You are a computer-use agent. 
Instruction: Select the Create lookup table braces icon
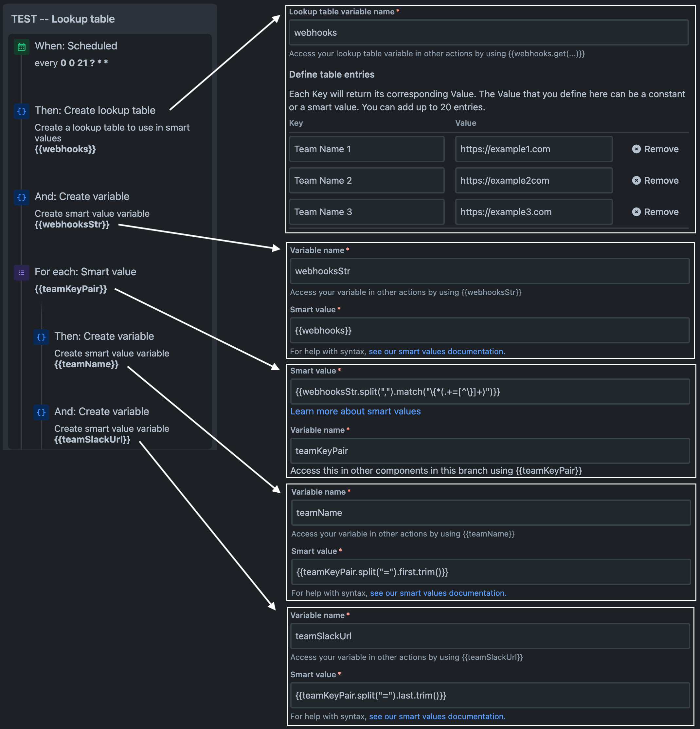pos(22,111)
